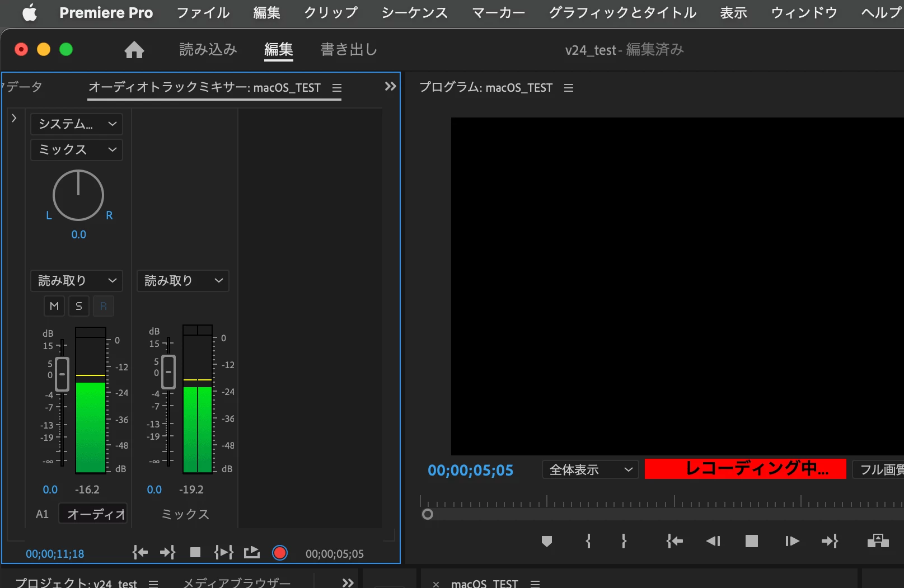
Task: Click the audio meter level -16.2 readout
Action: click(87, 490)
